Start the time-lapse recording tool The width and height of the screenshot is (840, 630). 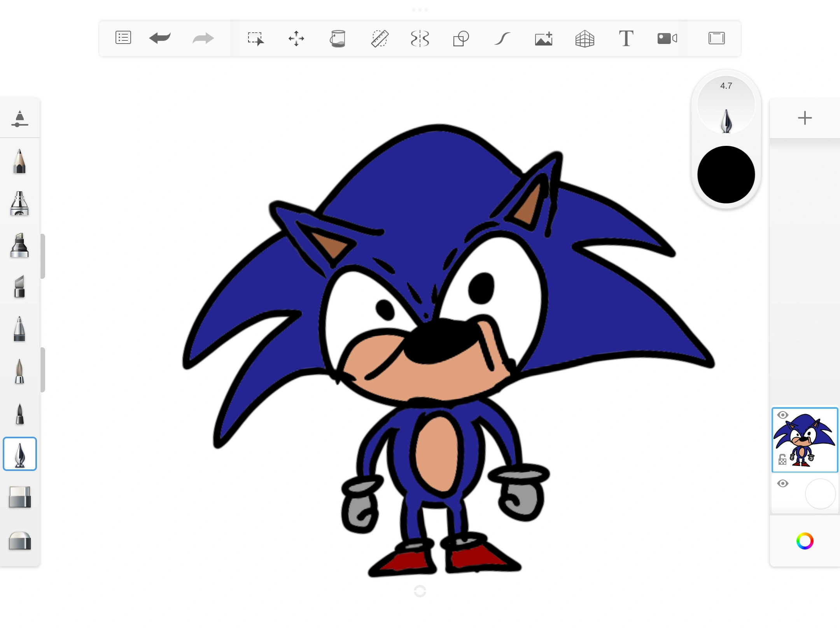click(x=667, y=38)
